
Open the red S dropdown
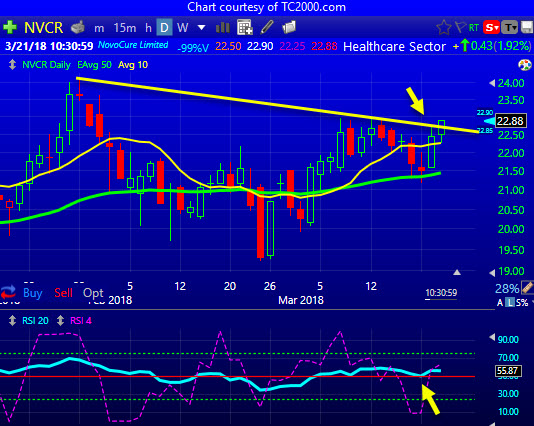coord(491,27)
